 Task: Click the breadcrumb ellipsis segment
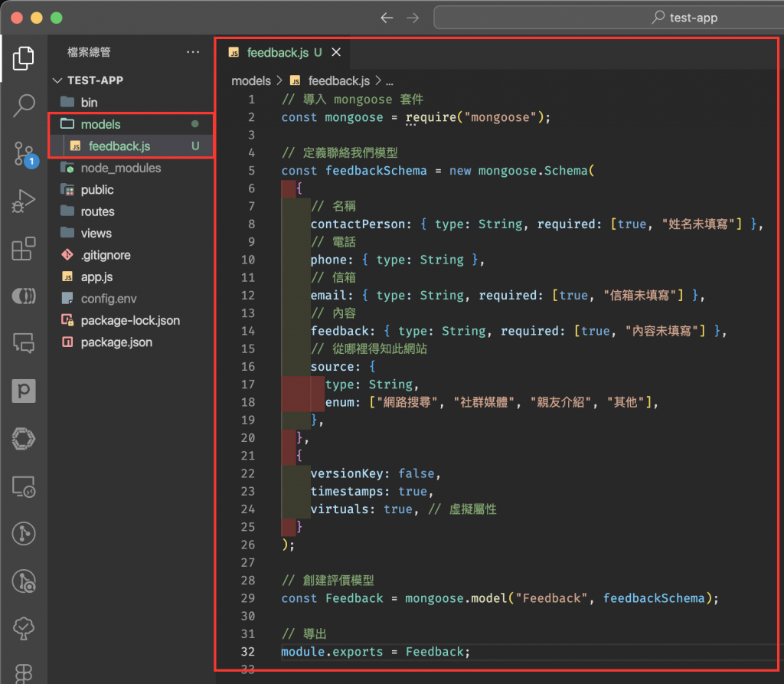[390, 81]
